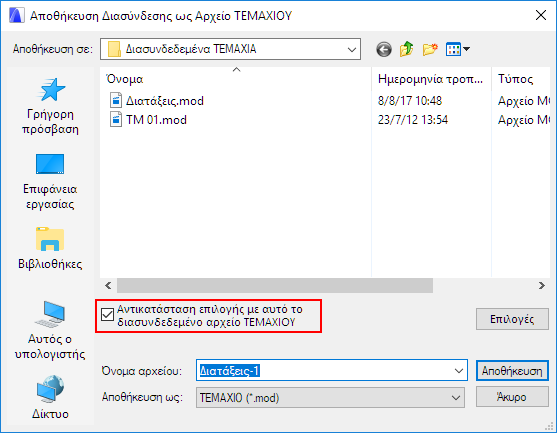Select the TM 01.mod file
The width and height of the screenshot is (557, 433).
point(148,120)
